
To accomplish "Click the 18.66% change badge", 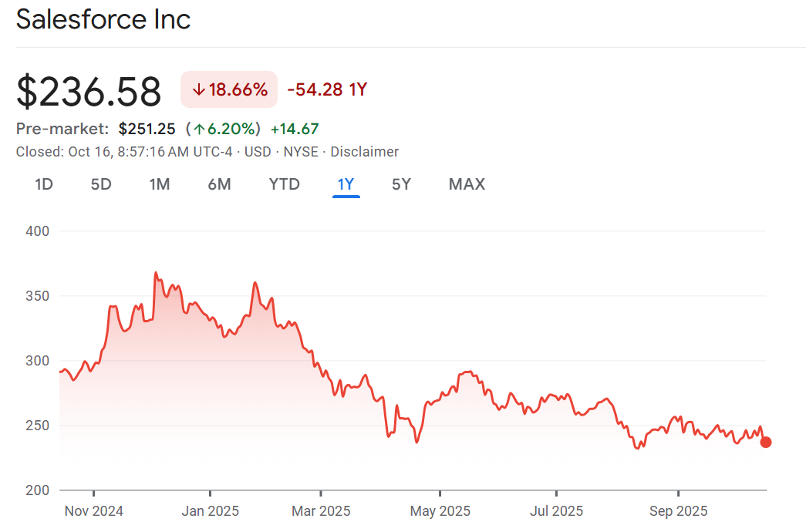I will pos(228,89).
